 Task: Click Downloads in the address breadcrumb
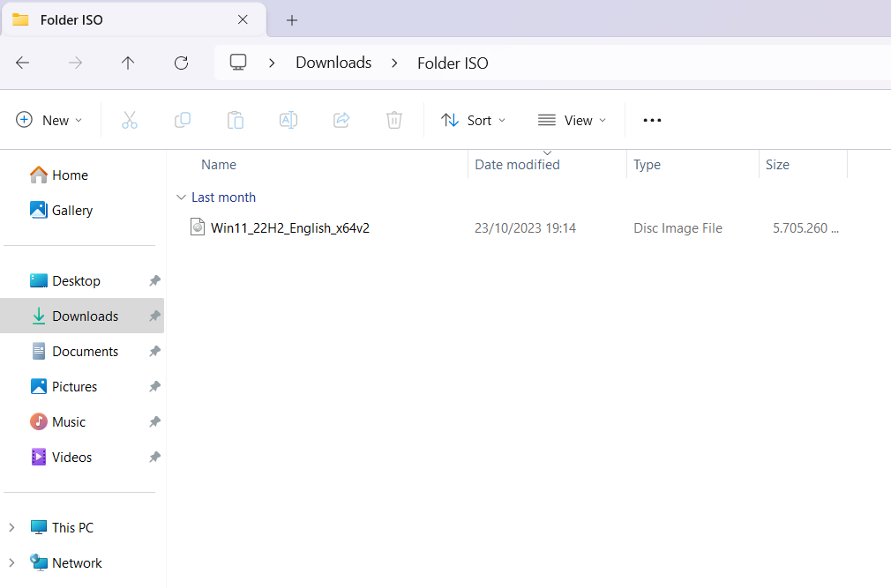[x=333, y=63]
